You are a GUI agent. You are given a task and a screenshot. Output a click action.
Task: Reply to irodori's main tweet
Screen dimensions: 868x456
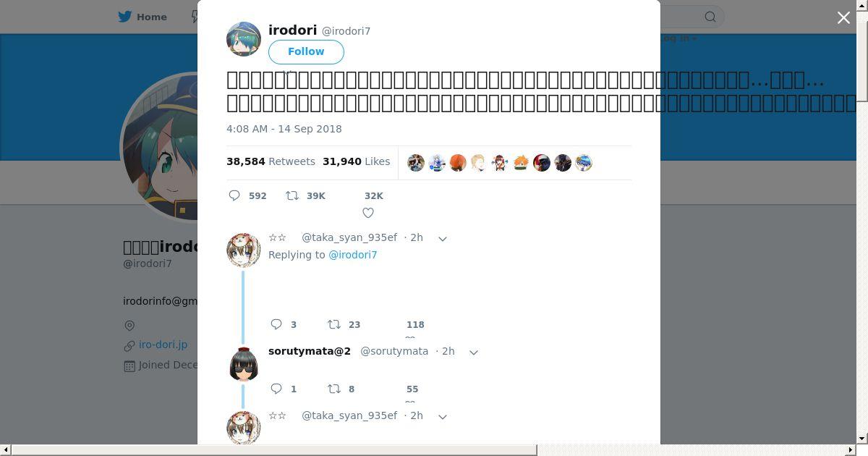click(234, 195)
